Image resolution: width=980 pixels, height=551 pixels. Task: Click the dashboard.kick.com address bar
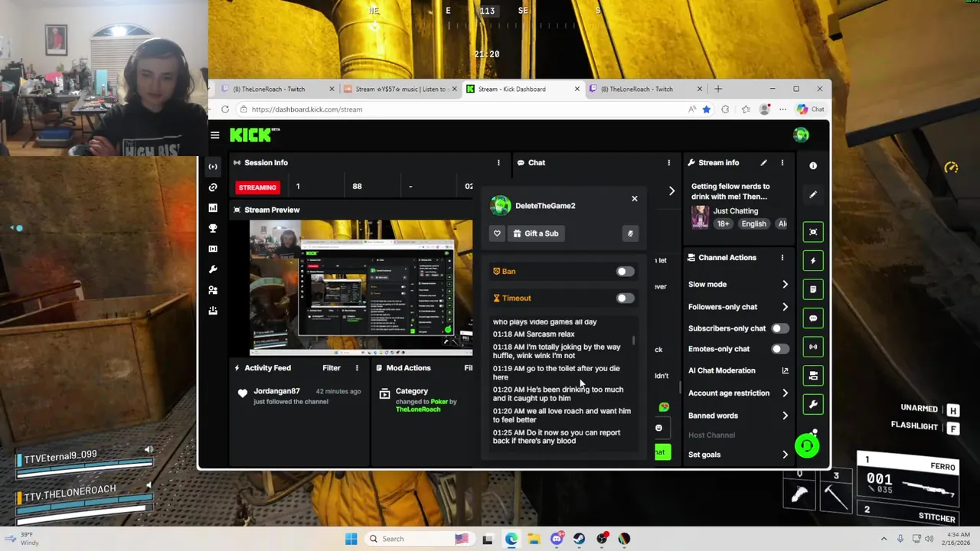[x=459, y=109]
